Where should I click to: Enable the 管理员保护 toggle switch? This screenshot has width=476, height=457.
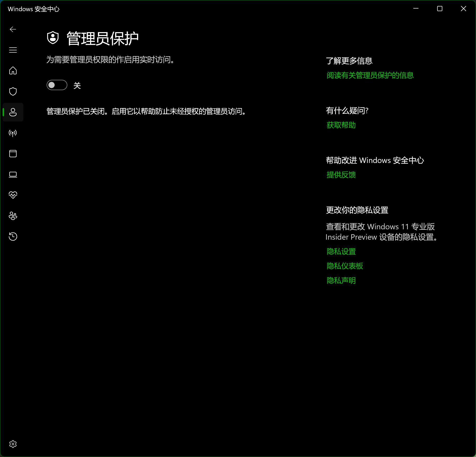click(x=57, y=85)
